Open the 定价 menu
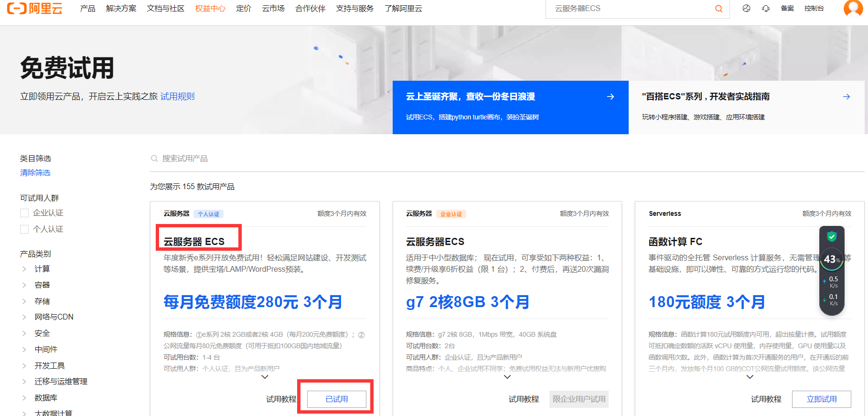Image resolution: width=868 pixels, height=416 pixels. (x=244, y=9)
